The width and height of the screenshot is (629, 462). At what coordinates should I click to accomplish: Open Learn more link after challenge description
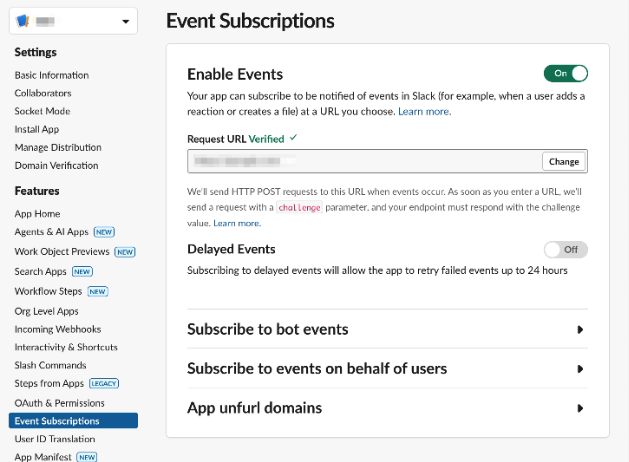coord(237,223)
